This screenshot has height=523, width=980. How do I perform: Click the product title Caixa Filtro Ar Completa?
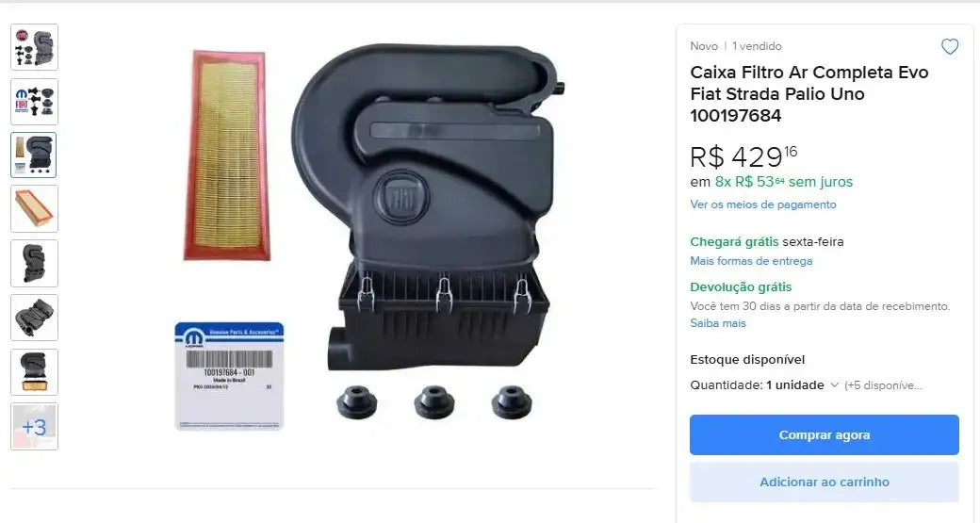tap(808, 93)
